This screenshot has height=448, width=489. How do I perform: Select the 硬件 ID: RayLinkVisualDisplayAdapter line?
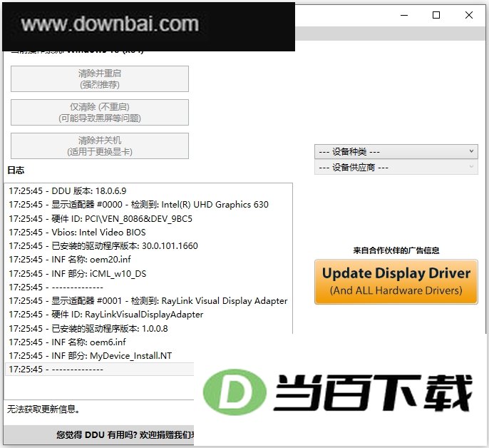[x=105, y=315]
